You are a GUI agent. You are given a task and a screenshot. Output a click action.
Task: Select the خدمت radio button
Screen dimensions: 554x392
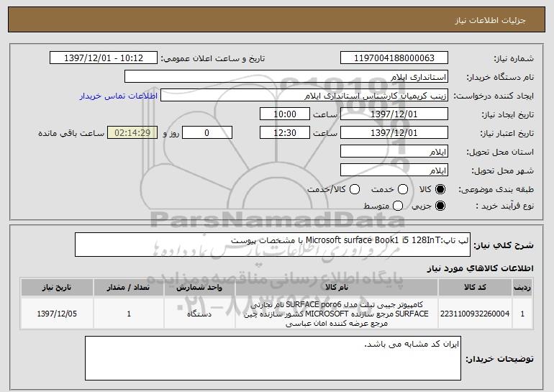403,189
